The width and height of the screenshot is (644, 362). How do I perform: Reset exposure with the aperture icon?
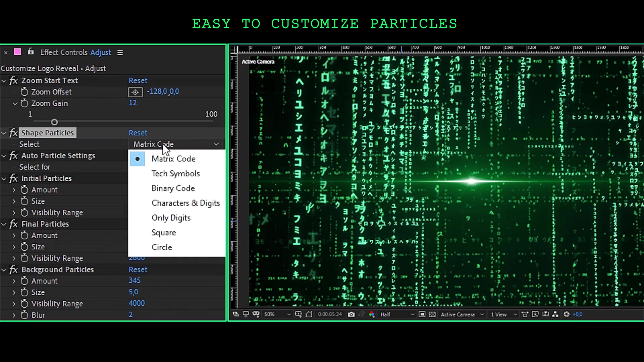(567, 314)
